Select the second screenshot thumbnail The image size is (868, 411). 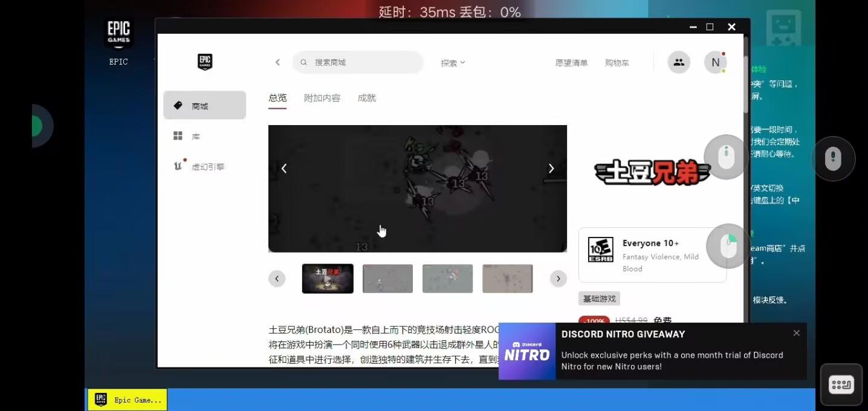pyautogui.click(x=387, y=279)
